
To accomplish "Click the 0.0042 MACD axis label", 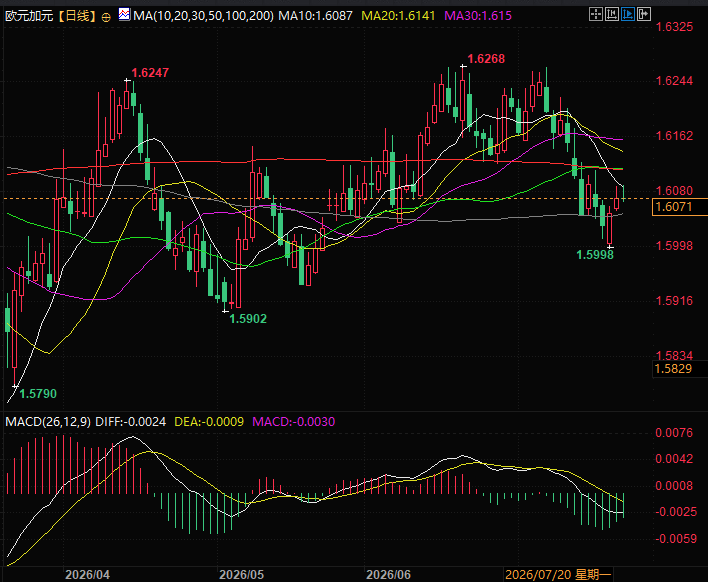I will pos(674,459).
